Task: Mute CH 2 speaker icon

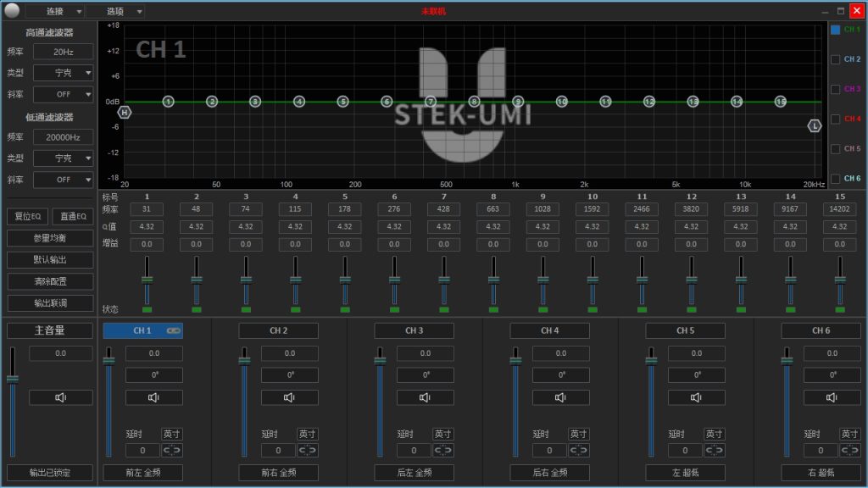Action: (x=290, y=397)
